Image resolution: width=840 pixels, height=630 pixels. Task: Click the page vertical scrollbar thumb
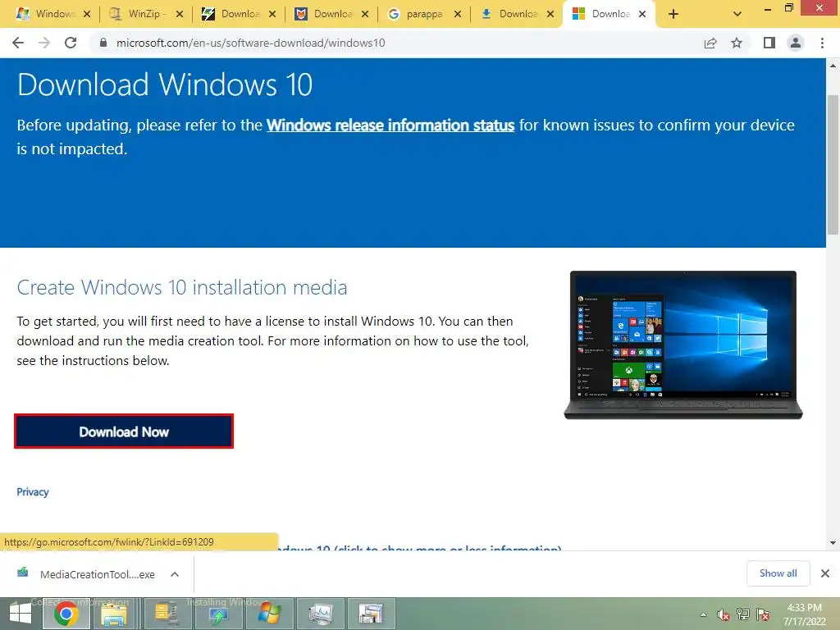click(x=833, y=165)
